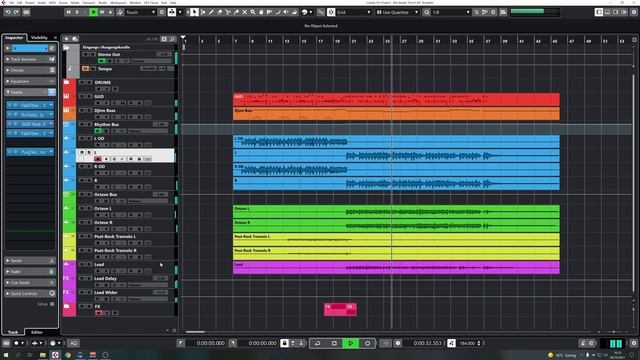This screenshot has height=360, width=640.
Task: Open the File menu
Action: point(11,2)
